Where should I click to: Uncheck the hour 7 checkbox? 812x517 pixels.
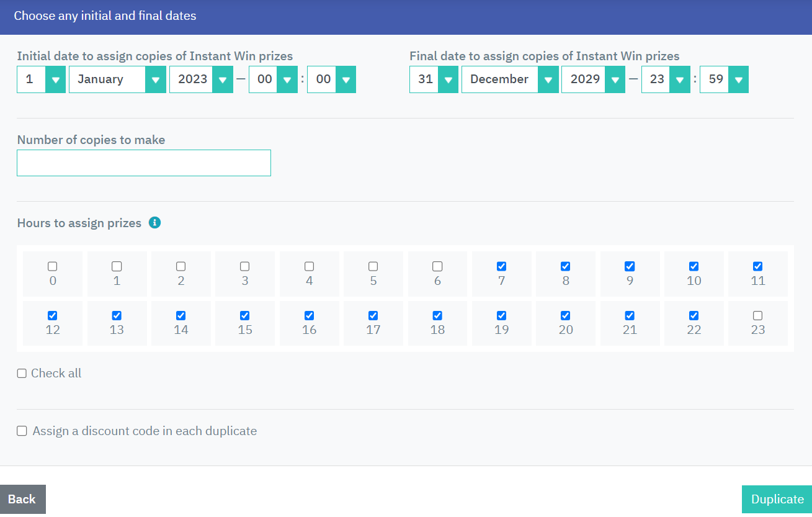pyautogui.click(x=501, y=266)
